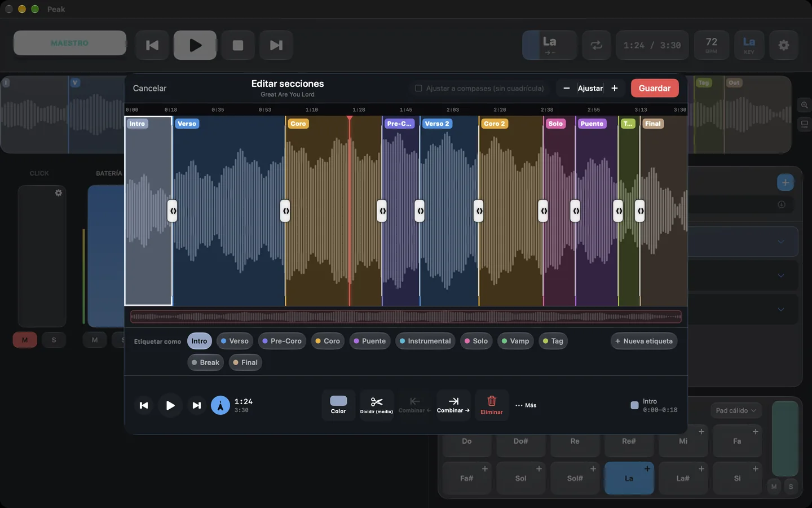This screenshot has width=812, height=508.
Task: Click the Ajustar fit button
Action: click(x=590, y=88)
